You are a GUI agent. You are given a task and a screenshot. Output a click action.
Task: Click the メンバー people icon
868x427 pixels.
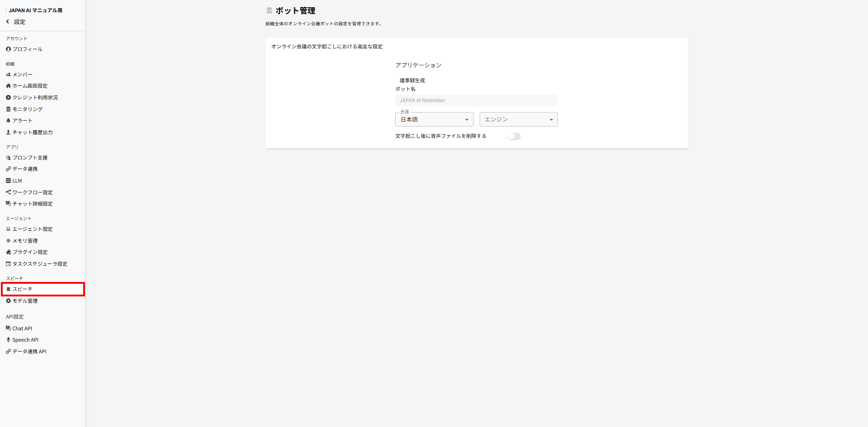click(x=8, y=75)
